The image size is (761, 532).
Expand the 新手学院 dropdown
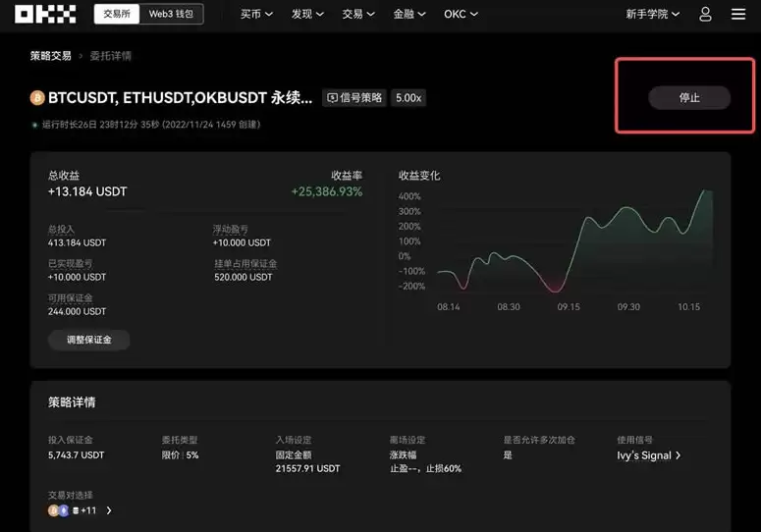click(x=652, y=15)
